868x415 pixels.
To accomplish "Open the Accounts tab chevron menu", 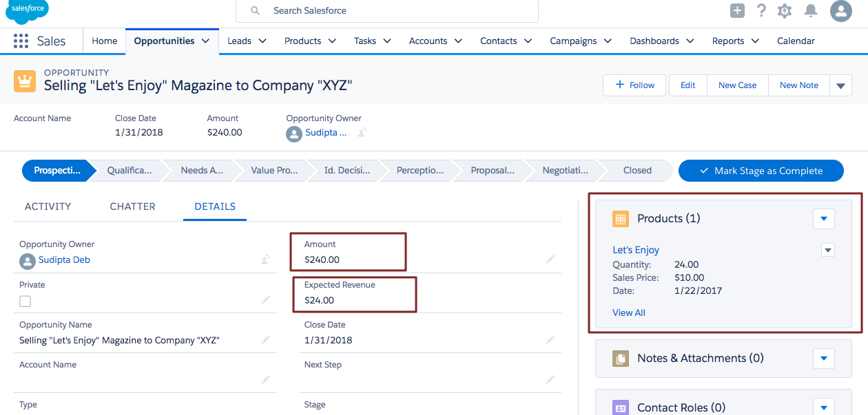I will [457, 41].
